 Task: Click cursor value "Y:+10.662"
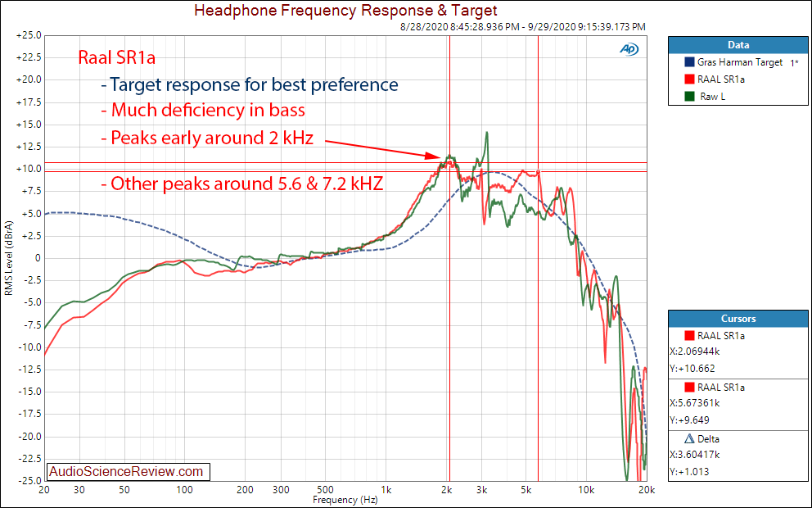click(x=692, y=369)
